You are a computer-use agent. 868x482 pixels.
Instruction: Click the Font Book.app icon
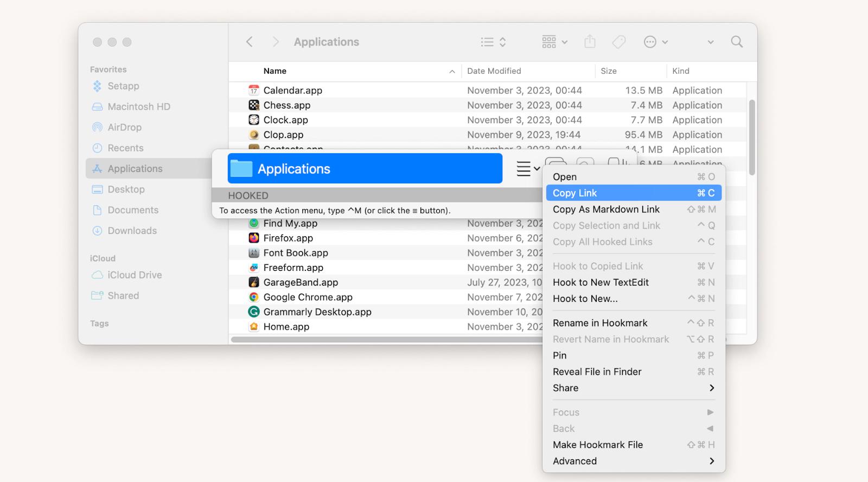[254, 253]
